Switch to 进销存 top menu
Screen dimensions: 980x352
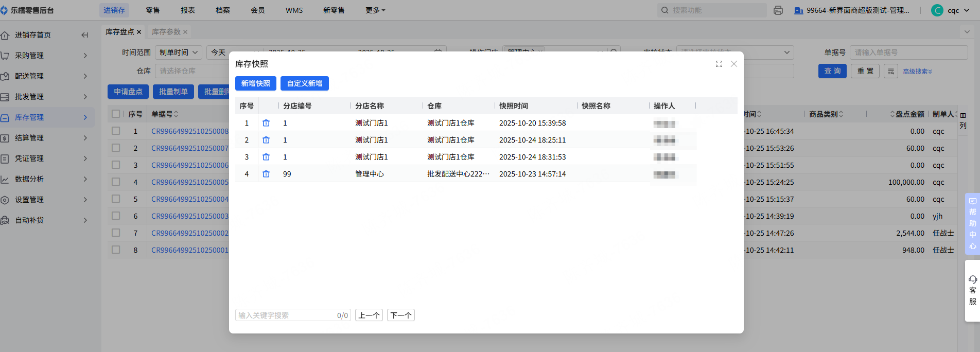coord(114,10)
